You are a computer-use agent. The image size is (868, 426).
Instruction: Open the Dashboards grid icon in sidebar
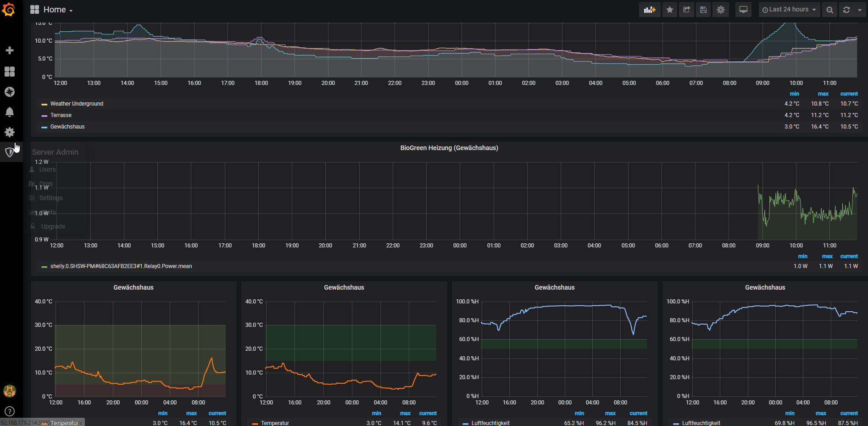(x=9, y=72)
